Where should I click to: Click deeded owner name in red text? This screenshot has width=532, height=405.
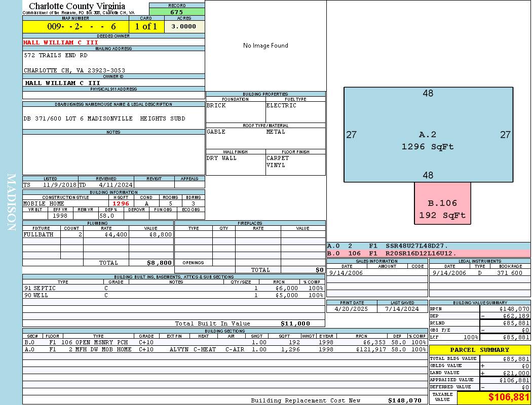tap(61, 43)
